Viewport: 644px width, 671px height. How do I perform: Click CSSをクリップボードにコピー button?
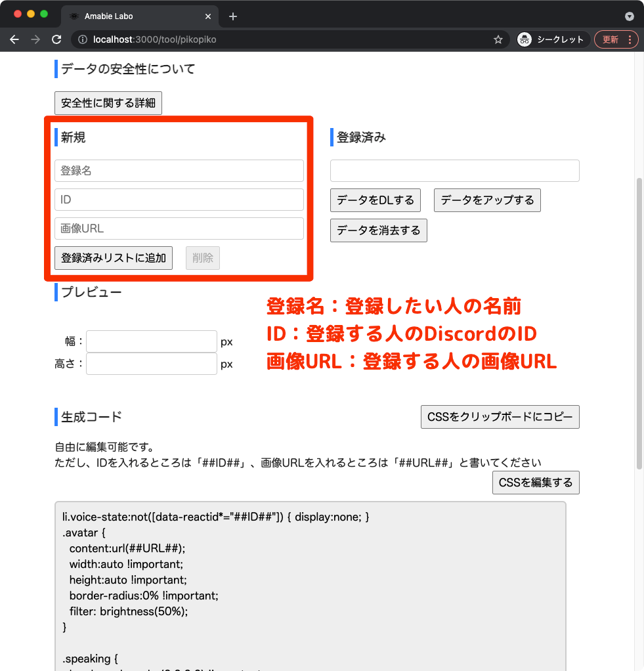(x=500, y=417)
